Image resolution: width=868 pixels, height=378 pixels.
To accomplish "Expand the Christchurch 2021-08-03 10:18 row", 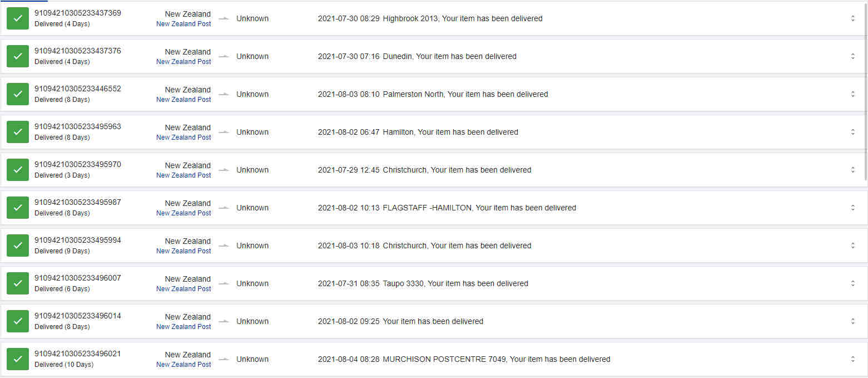I will 852,246.
